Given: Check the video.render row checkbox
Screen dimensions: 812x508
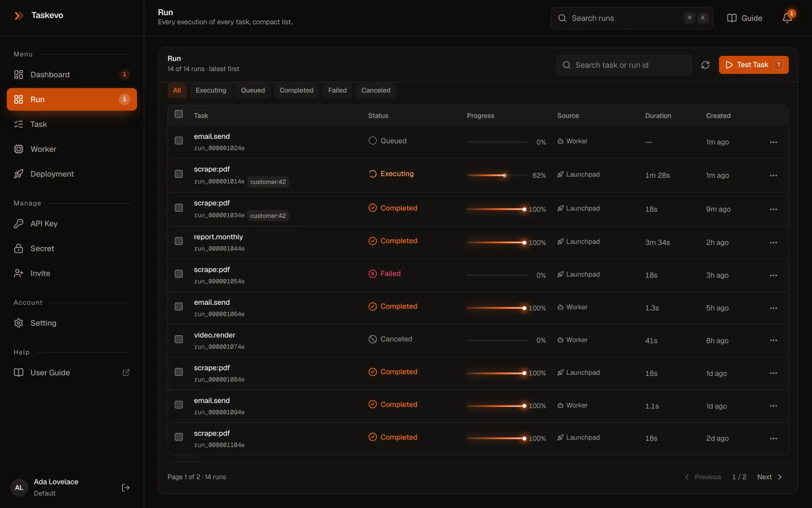Looking at the screenshot, I should click(x=179, y=339).
